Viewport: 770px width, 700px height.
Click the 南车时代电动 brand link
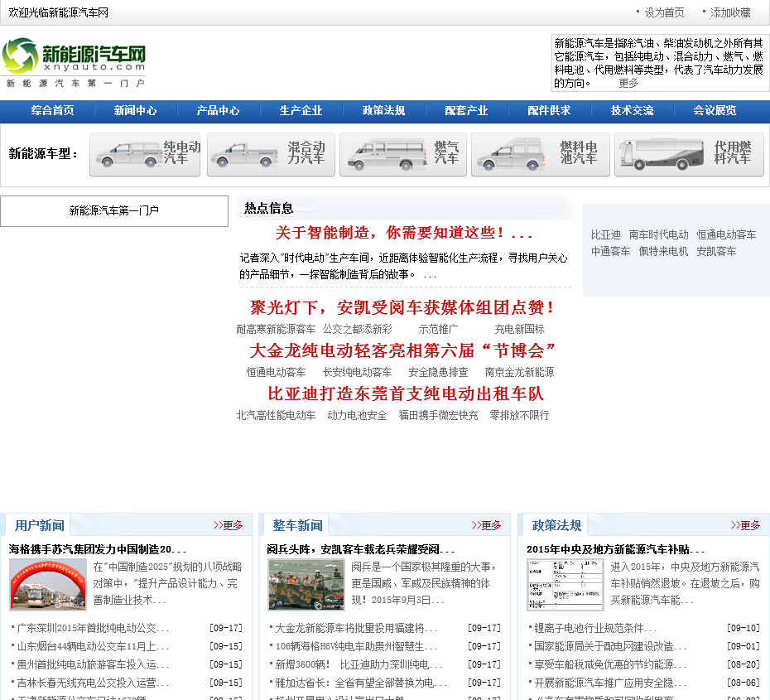pyautogui.click(x=658, y=234)
